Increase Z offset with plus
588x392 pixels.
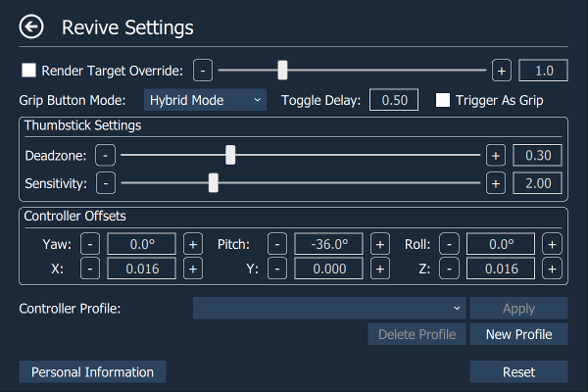tap(552, 269)
